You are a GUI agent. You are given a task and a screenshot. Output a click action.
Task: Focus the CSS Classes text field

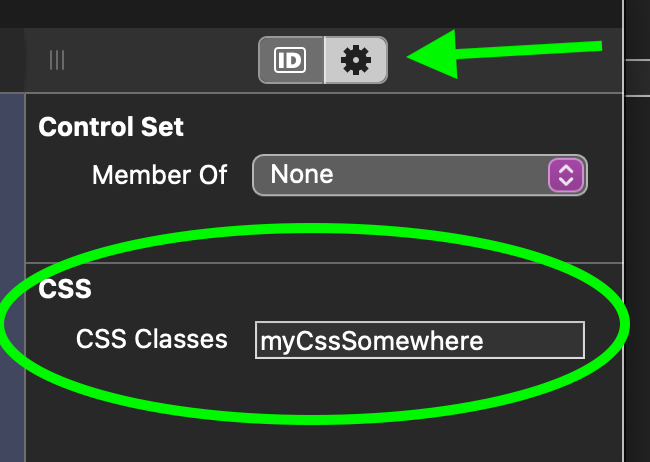click(x=419, y=340)
